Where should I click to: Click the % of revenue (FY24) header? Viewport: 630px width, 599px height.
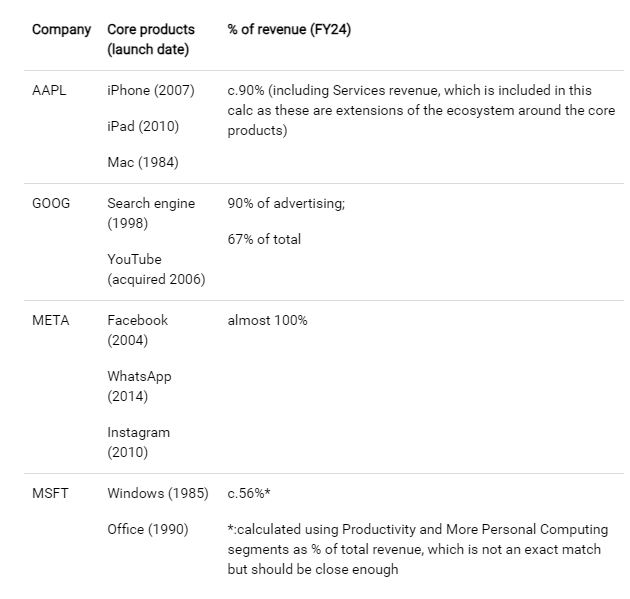pos(289,29)
